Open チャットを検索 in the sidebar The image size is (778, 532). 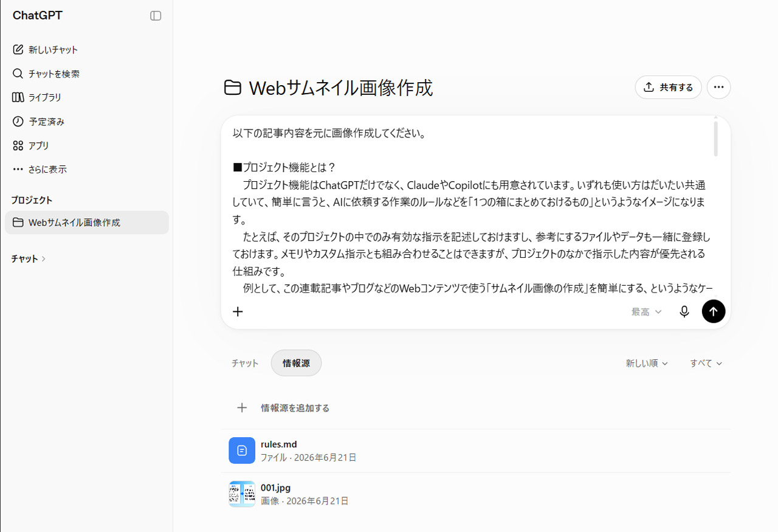click(86, 74)
